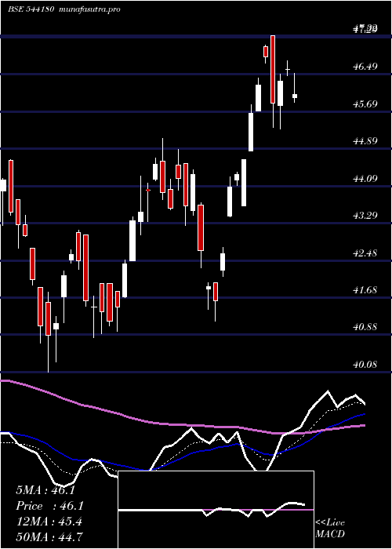Click the 46.49 price axis label

[x=365, y=66]
